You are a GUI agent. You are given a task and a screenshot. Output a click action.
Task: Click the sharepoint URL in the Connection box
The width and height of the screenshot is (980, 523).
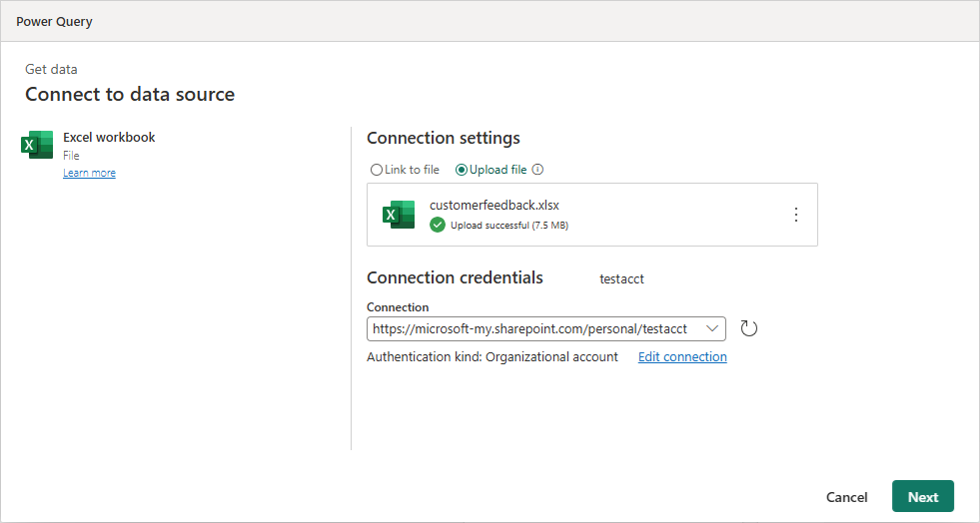pos(530,329)
